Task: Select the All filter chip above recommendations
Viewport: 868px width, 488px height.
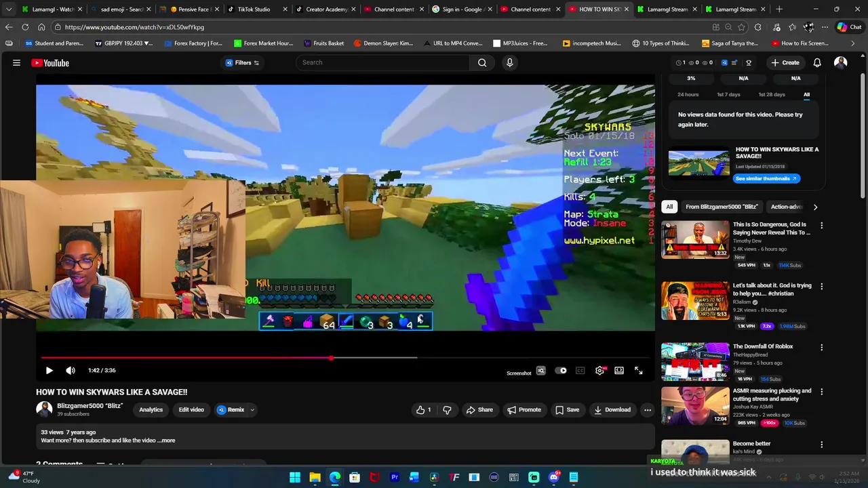Action: click(669, 207)
